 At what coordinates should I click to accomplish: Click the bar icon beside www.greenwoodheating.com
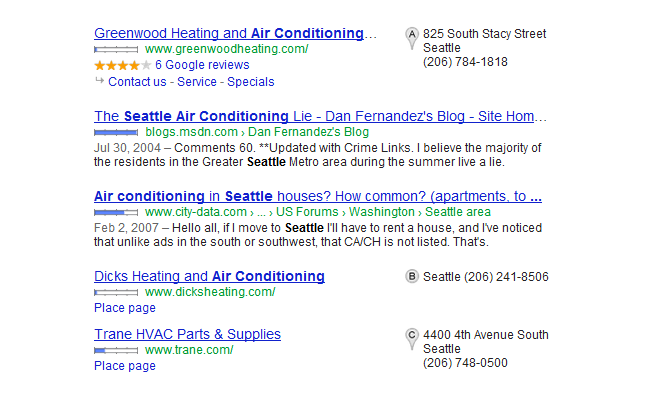click(116, 49)
